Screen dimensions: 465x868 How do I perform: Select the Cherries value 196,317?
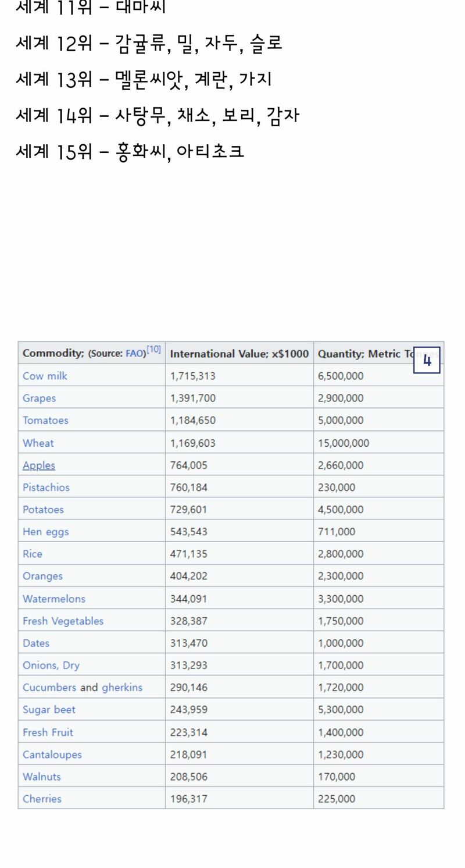pos(189,798)
